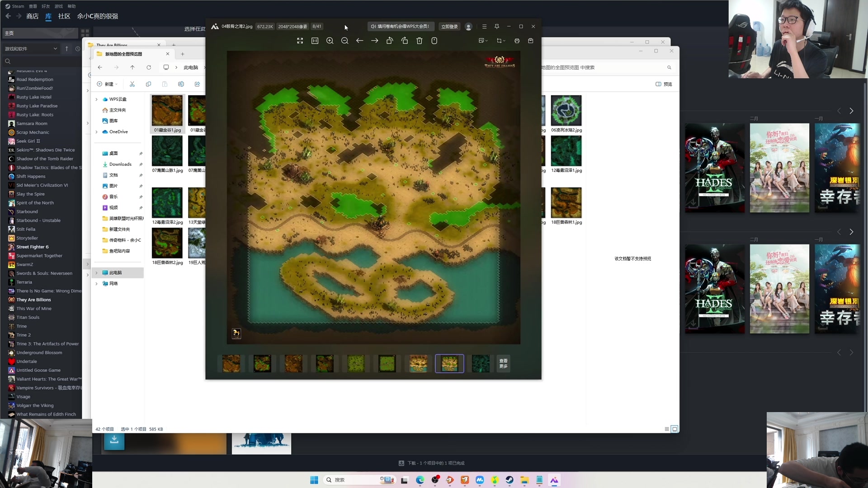Viewport: 868px width, 488px height.
Task: Open Steam library grid view icon
Action: [x=85, y=33]
